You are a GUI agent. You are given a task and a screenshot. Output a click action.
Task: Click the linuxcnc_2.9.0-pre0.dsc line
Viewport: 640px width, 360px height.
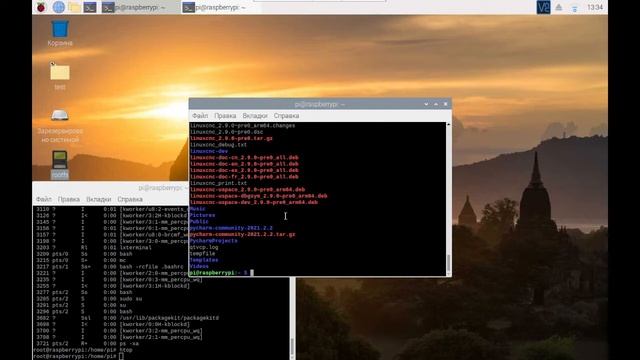pos(227,132)
